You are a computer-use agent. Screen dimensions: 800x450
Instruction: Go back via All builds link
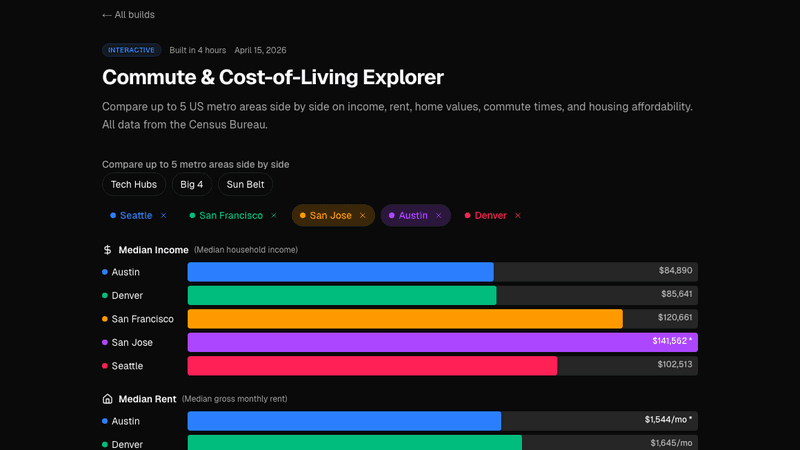click(x=128, y=15)
